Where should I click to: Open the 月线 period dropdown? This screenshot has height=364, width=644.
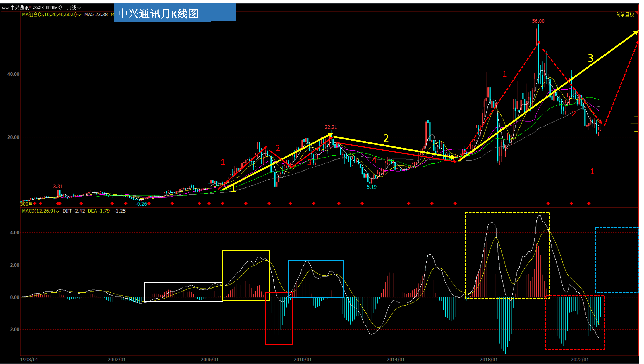pyautogui.click(x=74, y=8)
